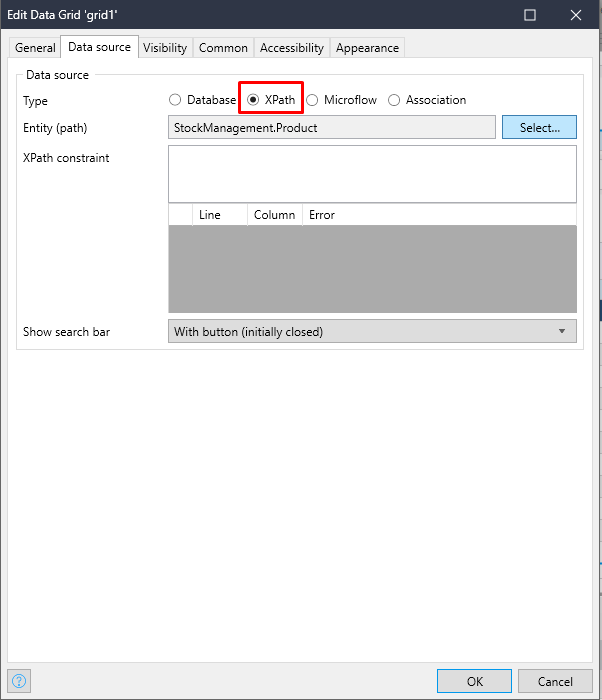
Task: Click inside the XPath constraint text box
Action: point(372,174)
